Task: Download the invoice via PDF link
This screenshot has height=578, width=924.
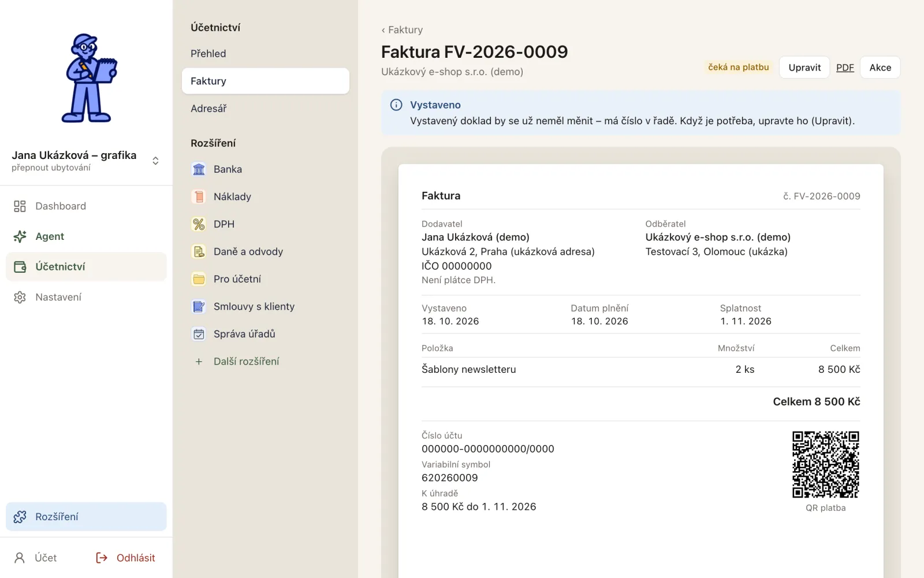Action: coord(845,68)
